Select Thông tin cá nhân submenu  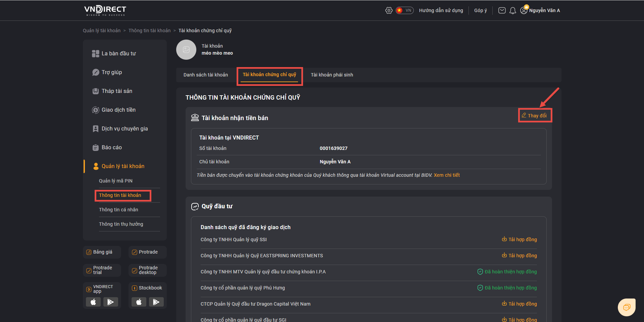click(118, 210)
